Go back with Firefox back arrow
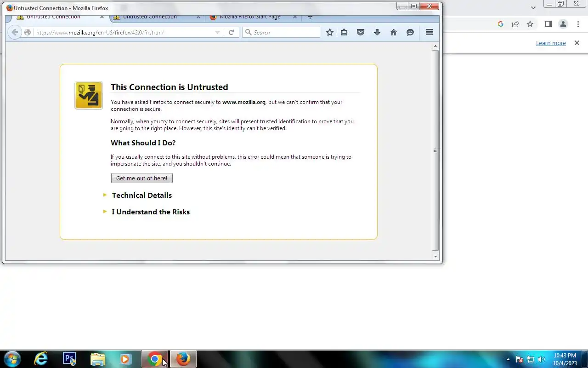This screenshot has height=368, width=588. click(x=15, y=32)
